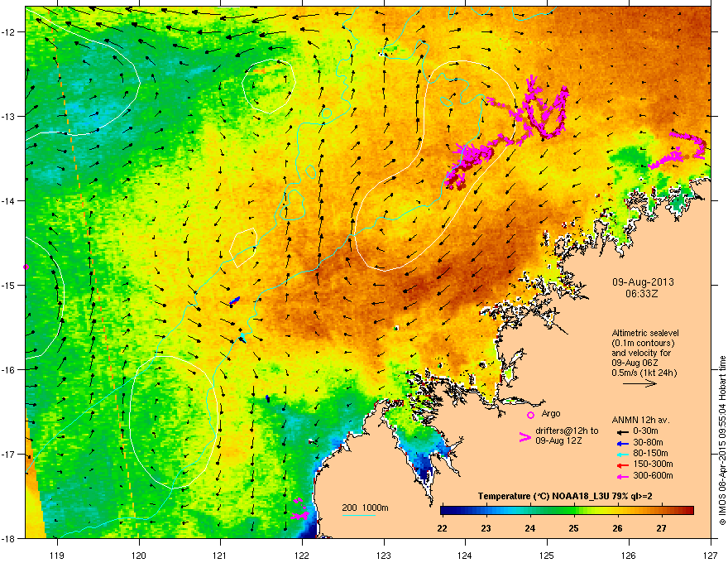Click the '300-600m' depth label

click(x=653, y=476)
